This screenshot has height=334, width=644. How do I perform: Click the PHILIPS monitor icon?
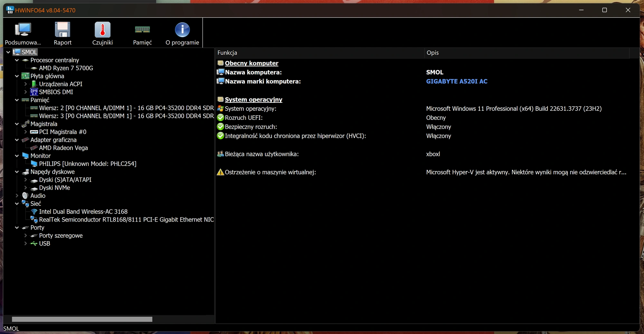point(34,164)
